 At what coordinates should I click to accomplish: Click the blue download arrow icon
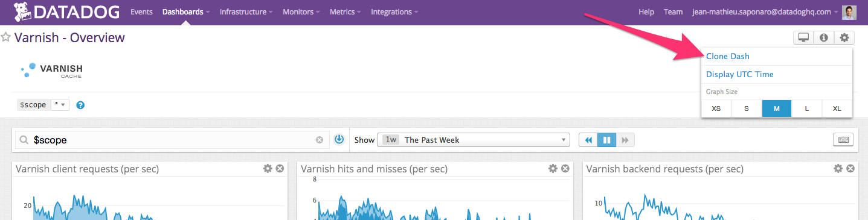(x=339, y=139)
